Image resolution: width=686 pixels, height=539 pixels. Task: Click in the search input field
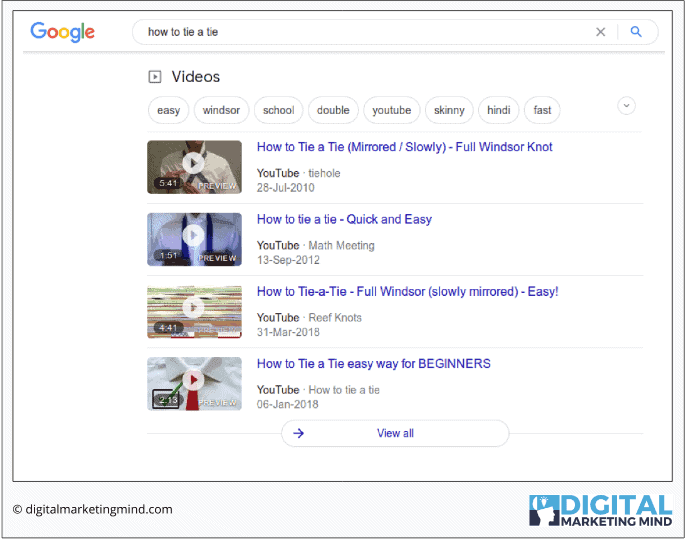coord(360,32)
